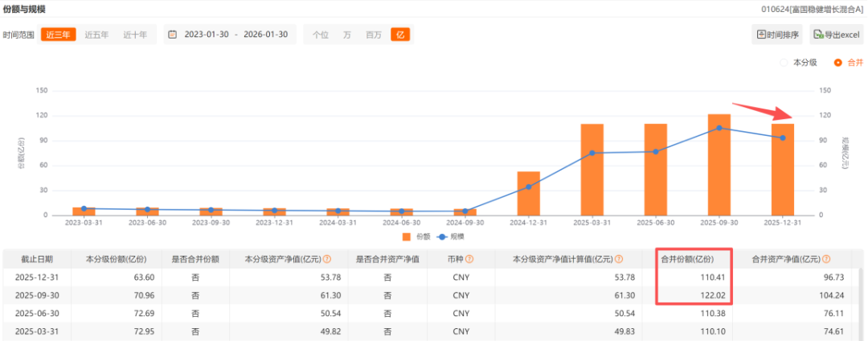
Task: Click the merged share value 110.38
Action: (711, 314)
